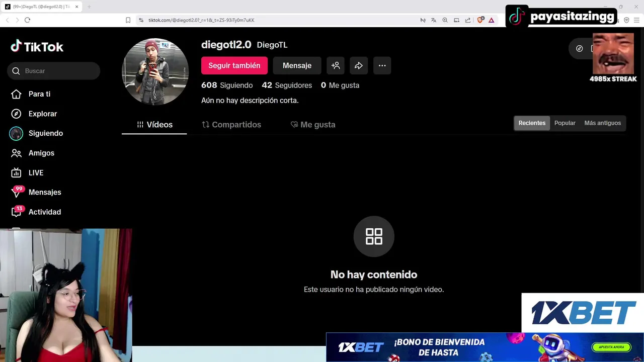Close the DiegoTL browser tab
This screenshot has width=644, height=362.
click(x=77, y=7)
